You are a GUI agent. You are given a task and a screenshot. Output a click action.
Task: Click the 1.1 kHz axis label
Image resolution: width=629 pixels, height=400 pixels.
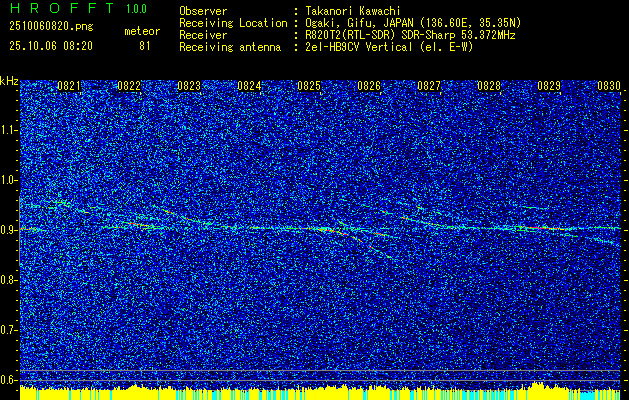[9, 130]
